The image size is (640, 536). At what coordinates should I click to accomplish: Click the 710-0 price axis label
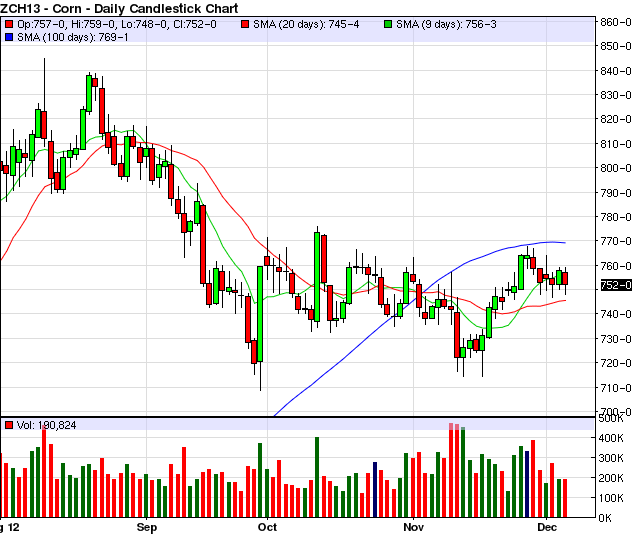pos(616,388)
